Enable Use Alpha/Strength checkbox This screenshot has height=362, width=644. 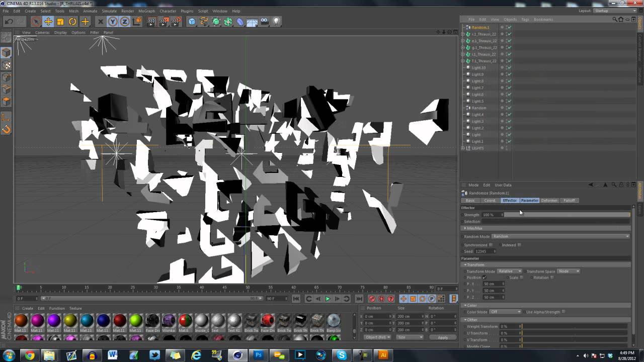pos(563,312)
